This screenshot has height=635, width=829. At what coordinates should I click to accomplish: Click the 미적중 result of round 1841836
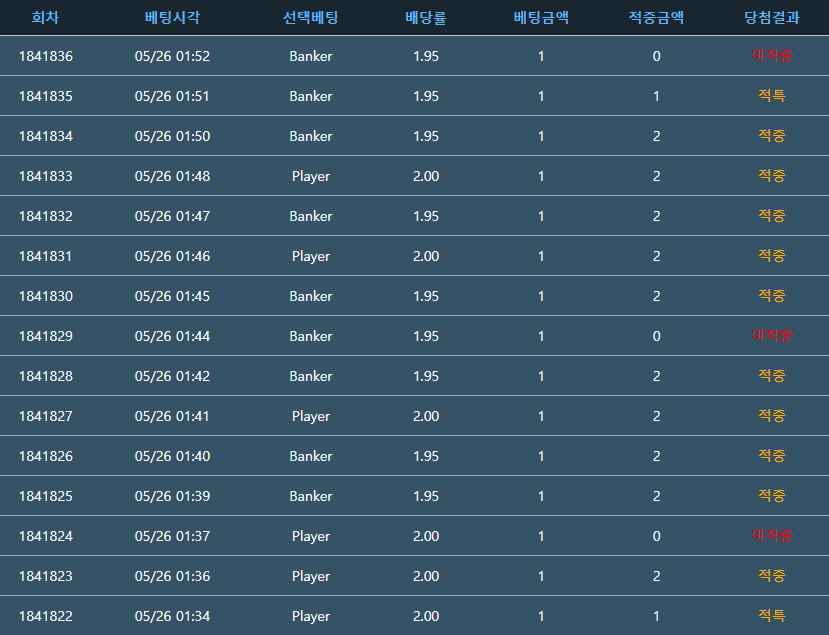[x=772, y=56]
